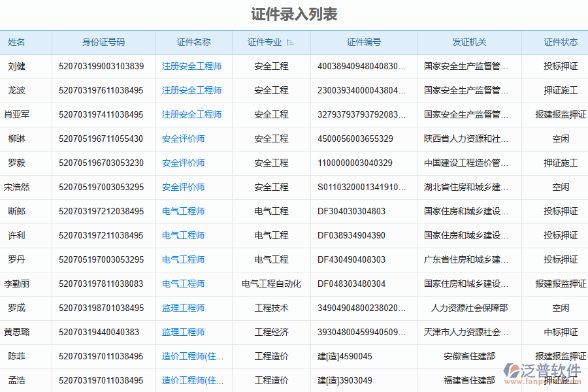The height and width of the screenshot is (392, 588).
Task: Open 肖亚军's 注册安全工程师 certificate link
Action: point(192,114)
